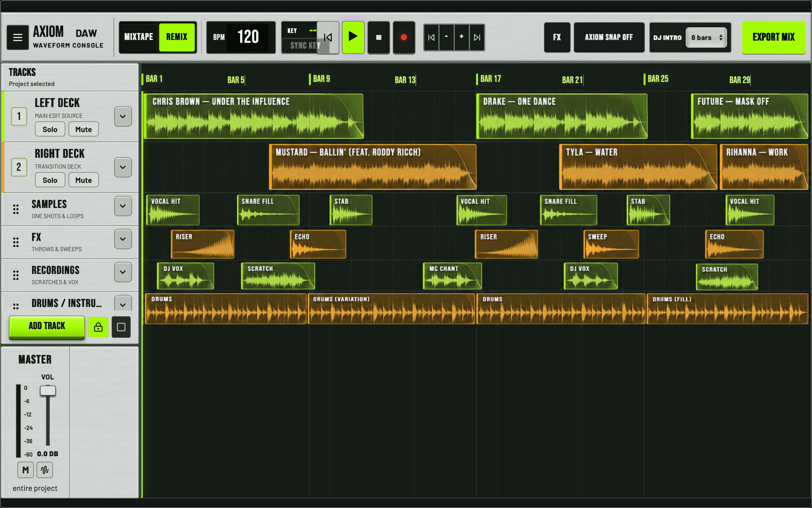Click the square icon beside the lock
The width and height of the screenshot is (812, 508).
tap(121, 327)
